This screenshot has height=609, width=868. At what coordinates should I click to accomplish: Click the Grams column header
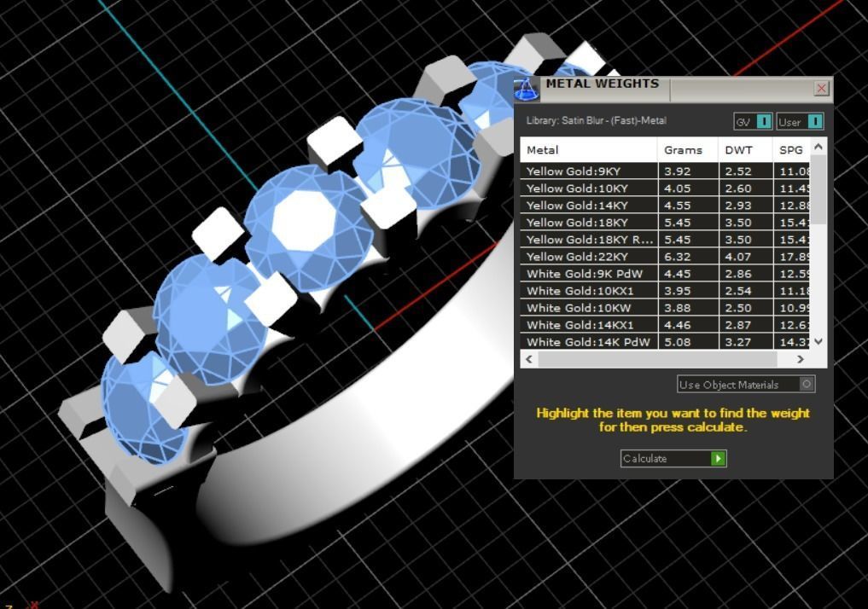(688, 150)
